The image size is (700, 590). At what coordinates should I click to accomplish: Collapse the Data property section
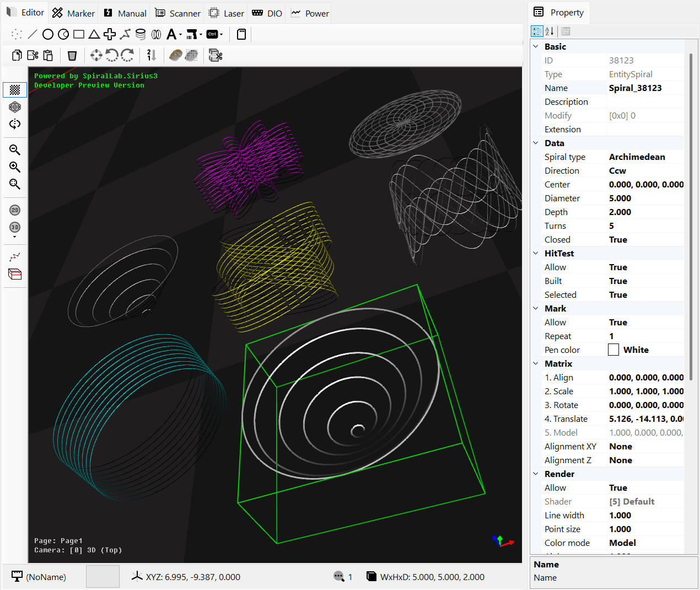(536, 143)
